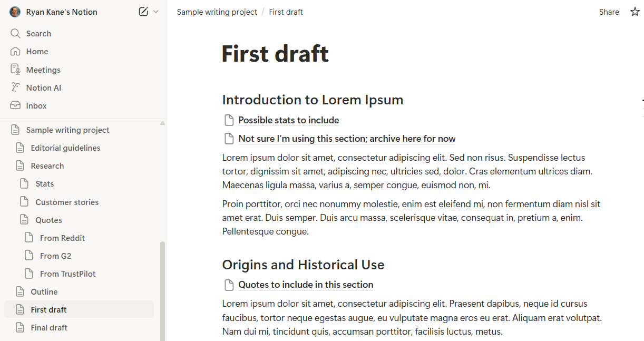644x341 pixels.
Task: Open the Meetings section
Action: (x=43, y=69)
